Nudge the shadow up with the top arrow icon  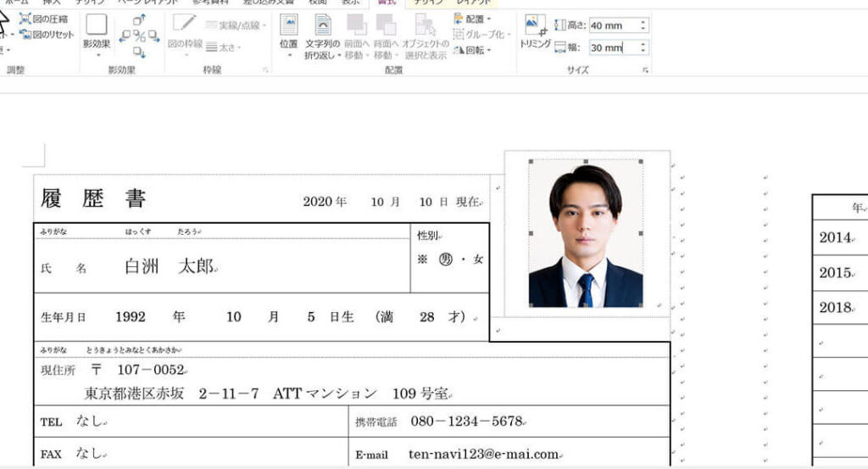click(140, 20)
